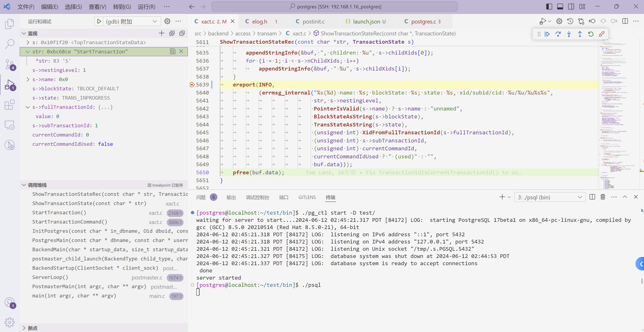Toggle the currentCommandIdUsed false value
The image size is (644, 332).
click(105, 144)
